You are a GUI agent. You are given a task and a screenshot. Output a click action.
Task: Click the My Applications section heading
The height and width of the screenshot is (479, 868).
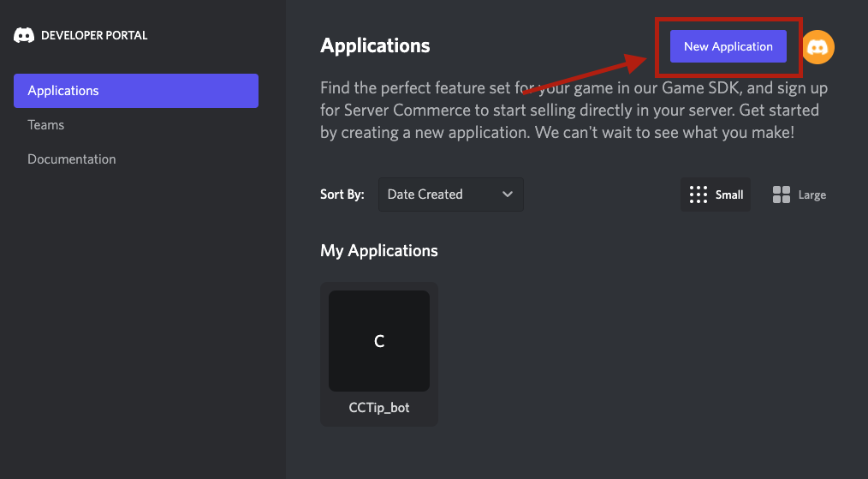click(x=379, y=250)
